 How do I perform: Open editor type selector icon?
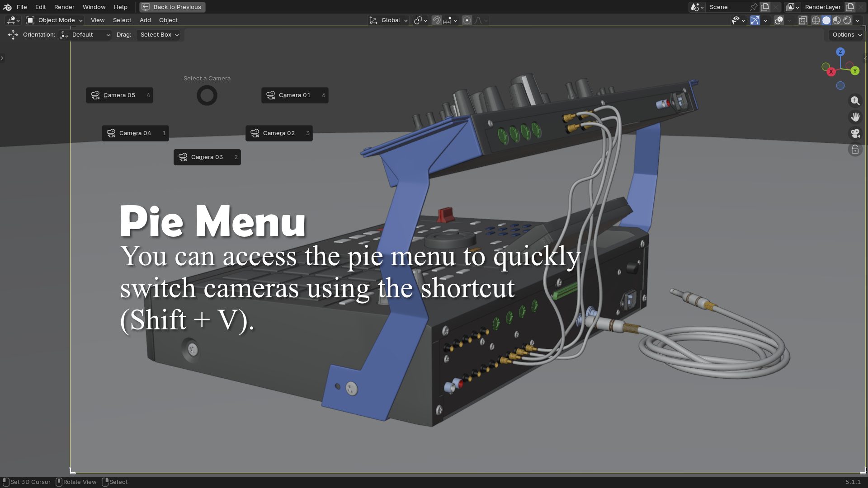click(x=13, y=20)
